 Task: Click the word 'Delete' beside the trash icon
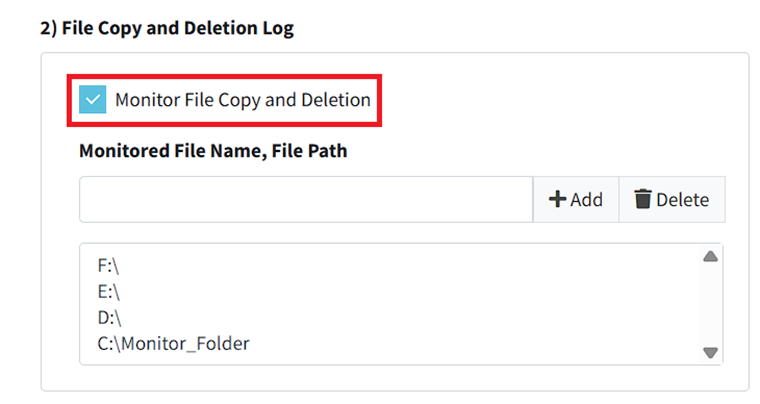[x=682, y=200]
